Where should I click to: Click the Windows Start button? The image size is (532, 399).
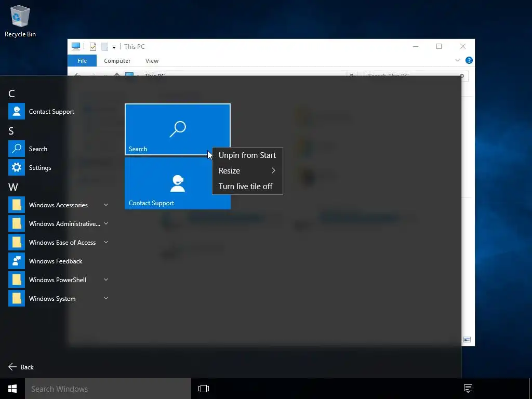pos(12,389)
